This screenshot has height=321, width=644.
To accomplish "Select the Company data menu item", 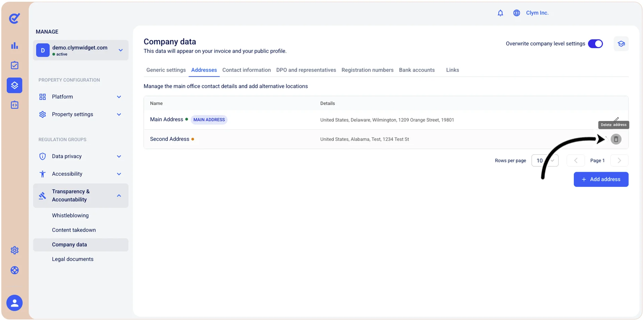I will (x=81, y=245).
